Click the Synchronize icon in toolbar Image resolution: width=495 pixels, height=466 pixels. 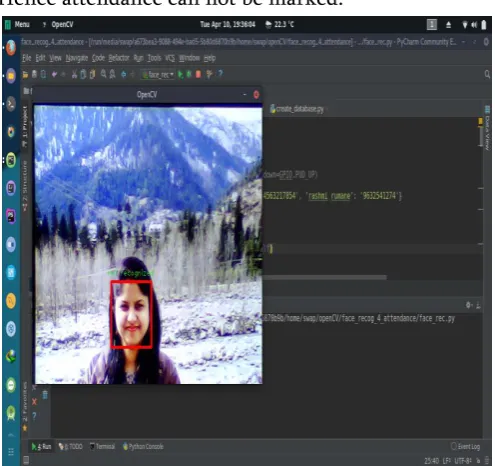tap(43, 74)
